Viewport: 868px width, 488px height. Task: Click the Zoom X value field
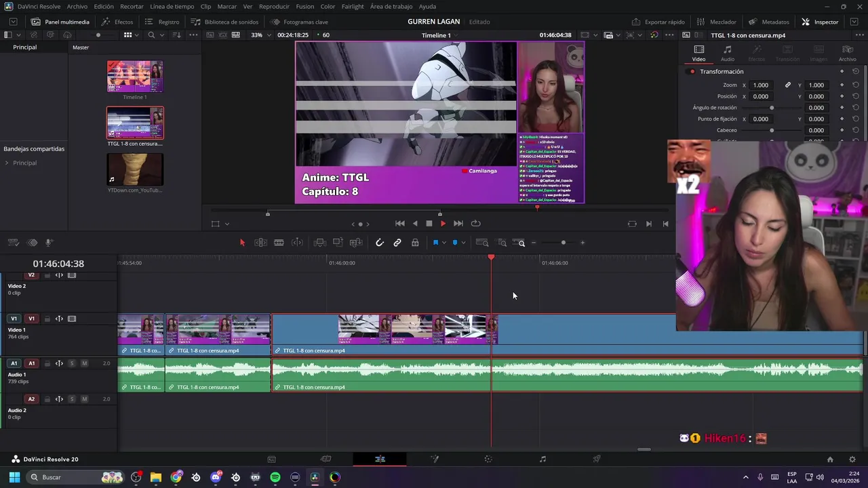pos(761,85)
